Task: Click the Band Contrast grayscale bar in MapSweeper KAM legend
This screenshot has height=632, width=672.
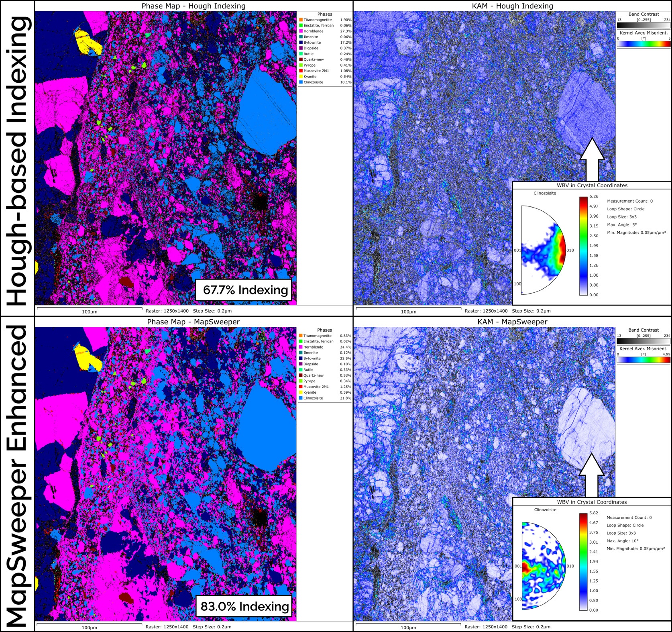Action: (x=643, y=341)
